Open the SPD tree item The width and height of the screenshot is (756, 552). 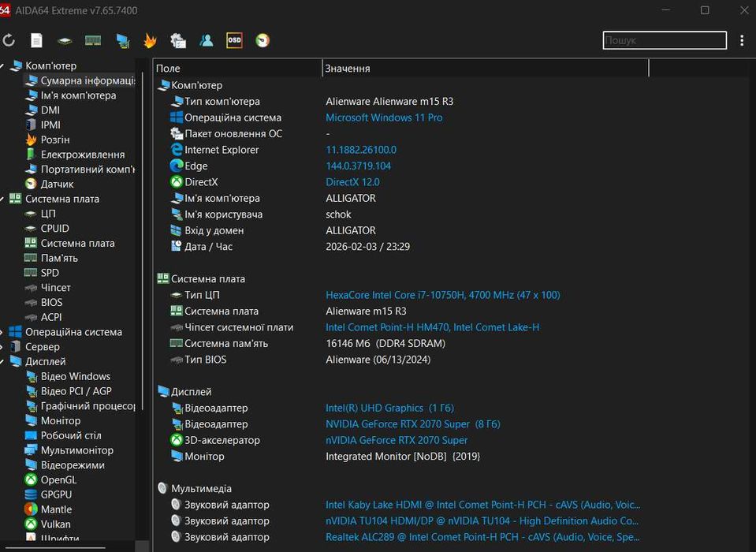[42, 273]
